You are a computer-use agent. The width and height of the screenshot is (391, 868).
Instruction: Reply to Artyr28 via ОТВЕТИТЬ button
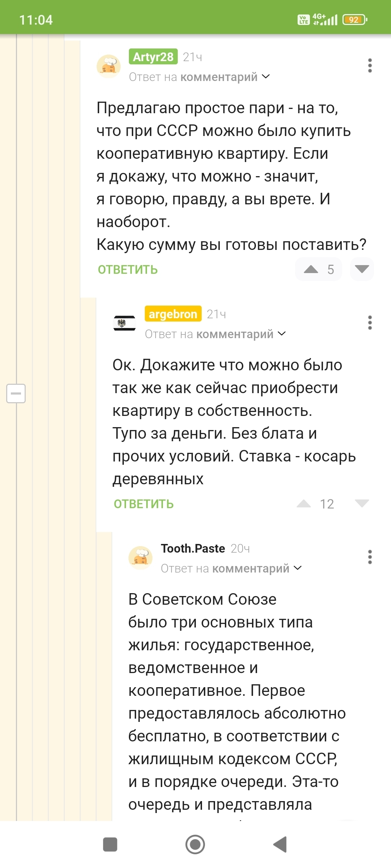click(128, 270)
